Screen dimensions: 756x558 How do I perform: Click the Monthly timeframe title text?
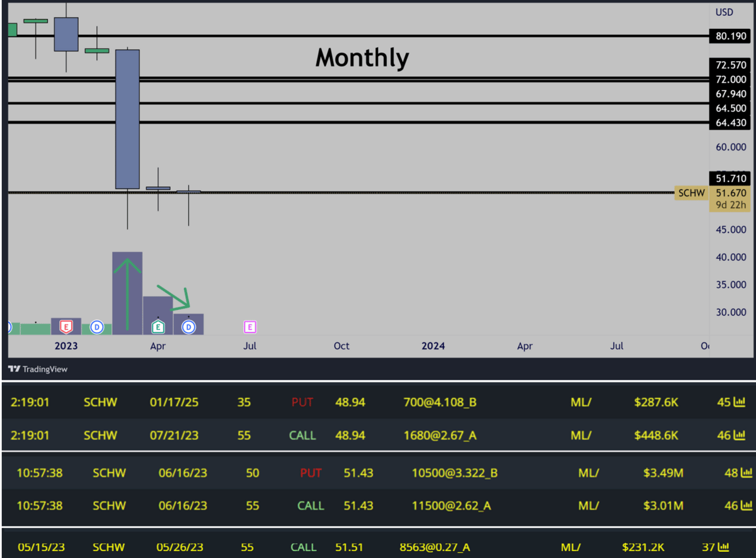[x=362, y=58]
